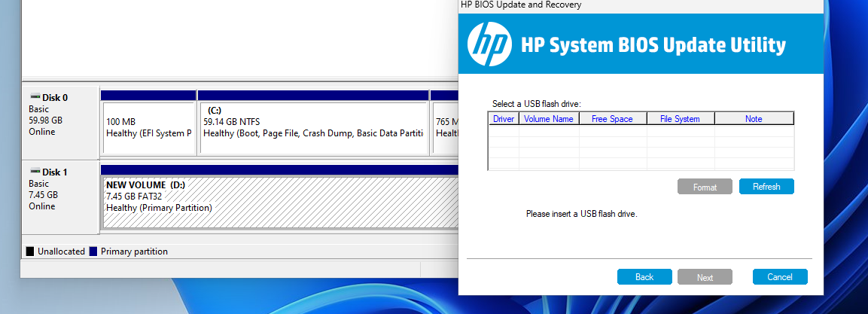Click the Volume Name column header

click(x=549, y=118)
